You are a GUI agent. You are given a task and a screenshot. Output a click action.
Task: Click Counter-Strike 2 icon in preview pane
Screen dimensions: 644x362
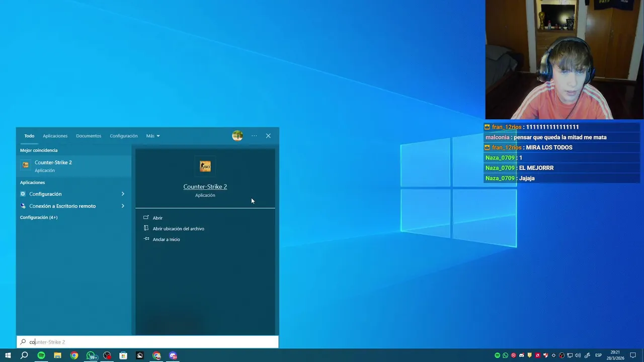click(205, 166)
